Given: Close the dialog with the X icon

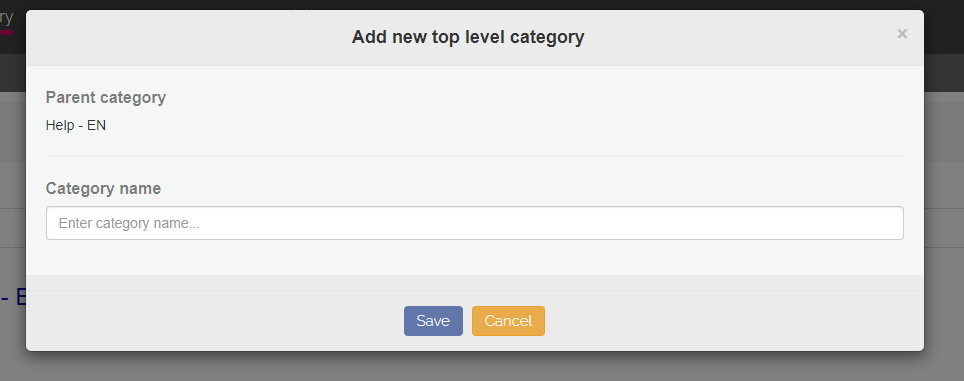Looking at the screenshot, I should [902, 34].
